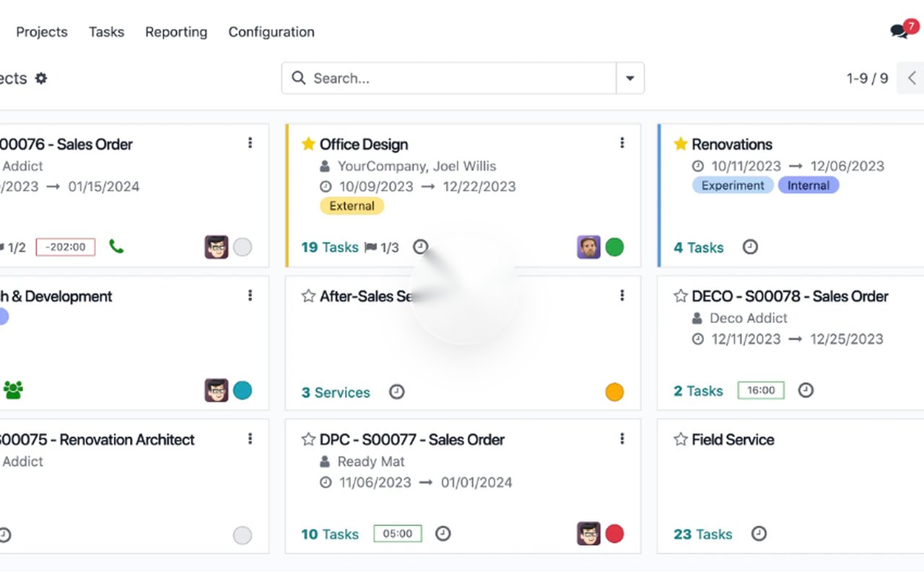
Task: Click the activity clock icon on Renovations
Action: click(751, 247)
